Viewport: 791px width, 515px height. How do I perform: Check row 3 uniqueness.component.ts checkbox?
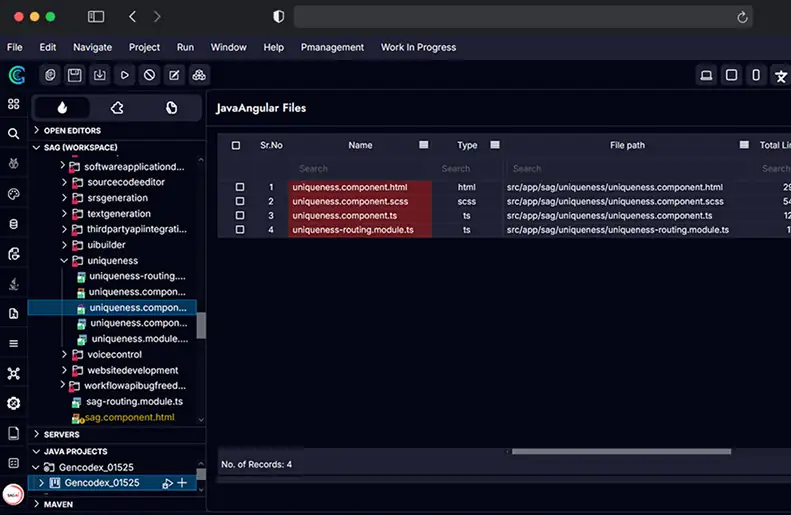pyautogui.click(x=240, y=215)
